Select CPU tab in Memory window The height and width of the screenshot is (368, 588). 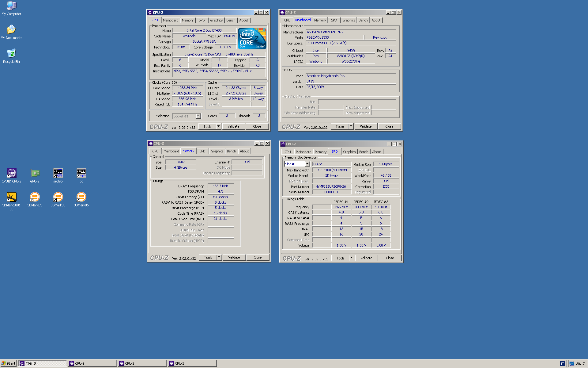156,151
